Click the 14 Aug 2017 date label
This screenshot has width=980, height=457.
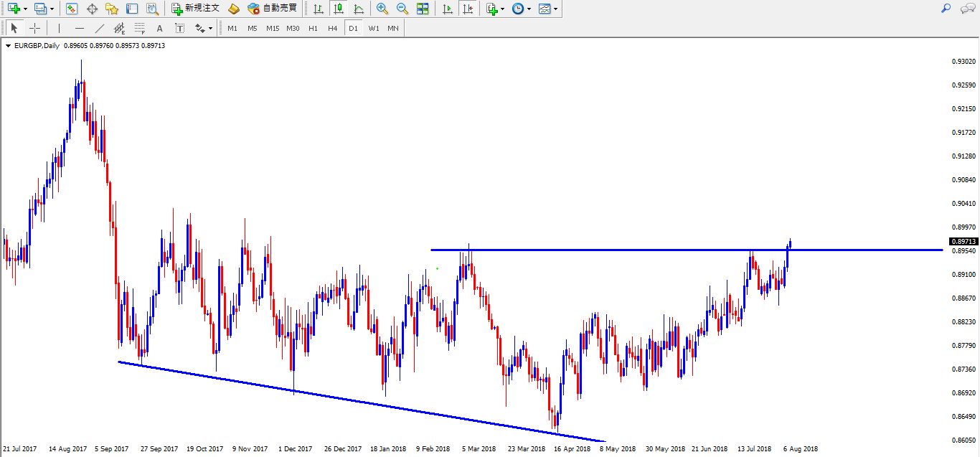(x=67, y=449)
